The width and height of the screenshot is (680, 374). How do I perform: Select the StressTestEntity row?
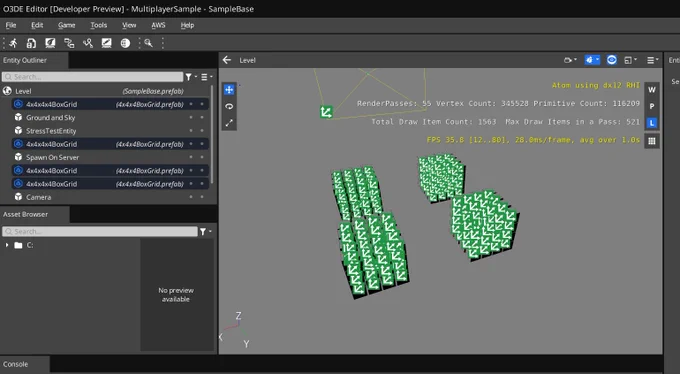pyautogui.click(x=105, y=131)
